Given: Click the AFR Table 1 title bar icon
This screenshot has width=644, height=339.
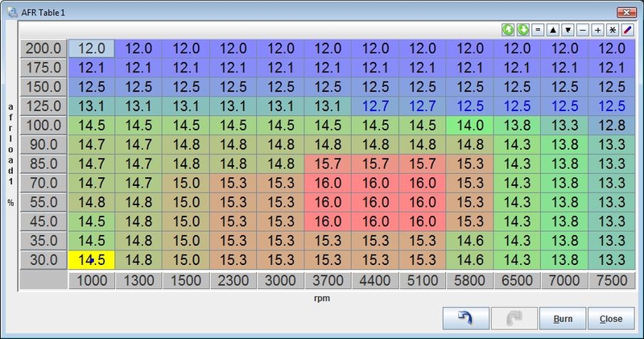Looking at the screenshot, I should (x=12, y=12).
